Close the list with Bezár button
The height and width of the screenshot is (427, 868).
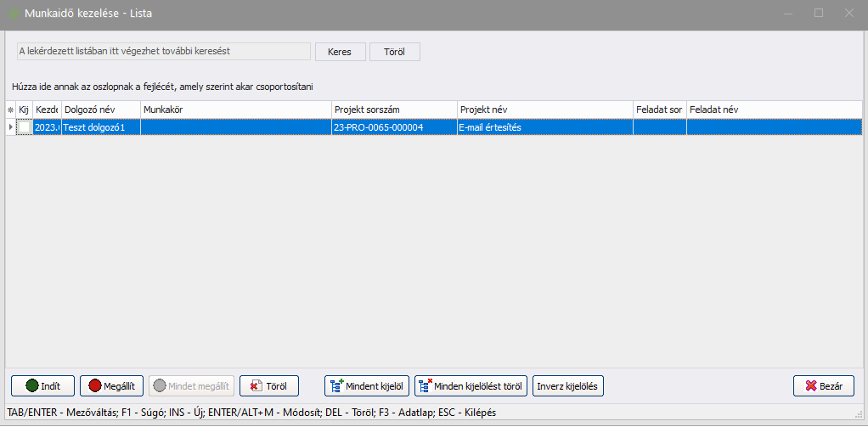(x=823, y=385)
